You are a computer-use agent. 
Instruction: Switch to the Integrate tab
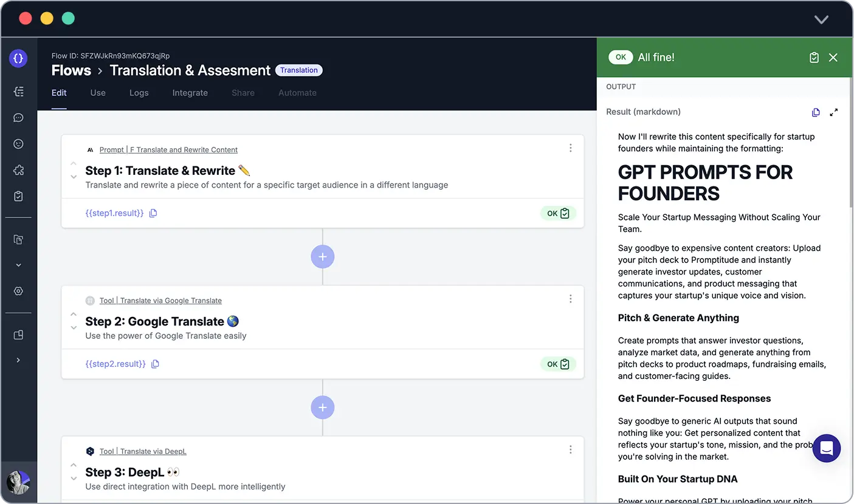(x=190, y=93)
